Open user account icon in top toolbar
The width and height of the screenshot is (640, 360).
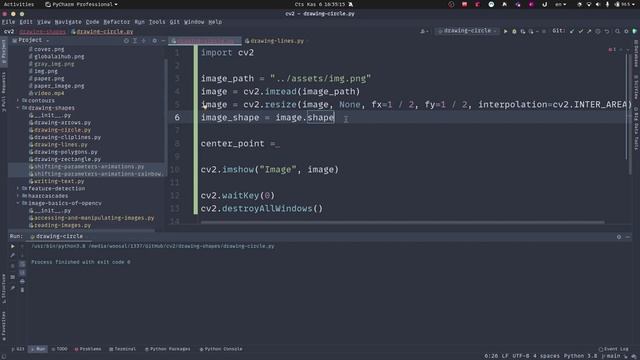click(x=423, y=31)
